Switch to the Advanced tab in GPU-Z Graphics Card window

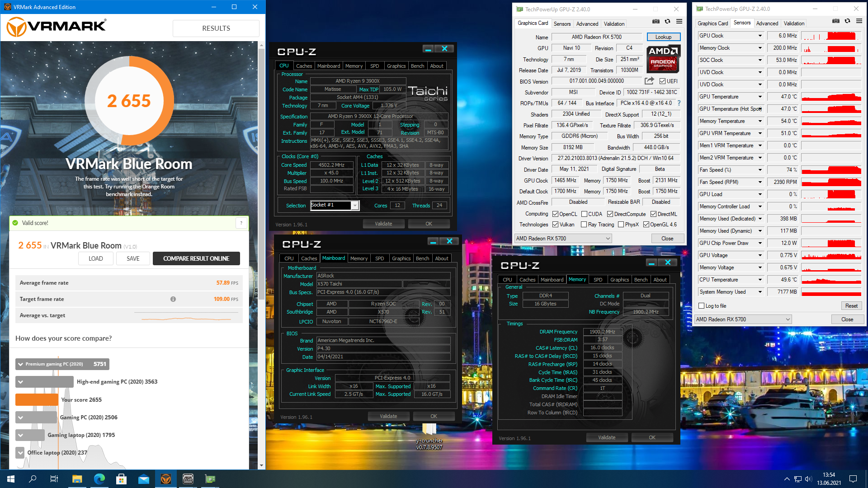pyautogui.click(x=587, y=24)
